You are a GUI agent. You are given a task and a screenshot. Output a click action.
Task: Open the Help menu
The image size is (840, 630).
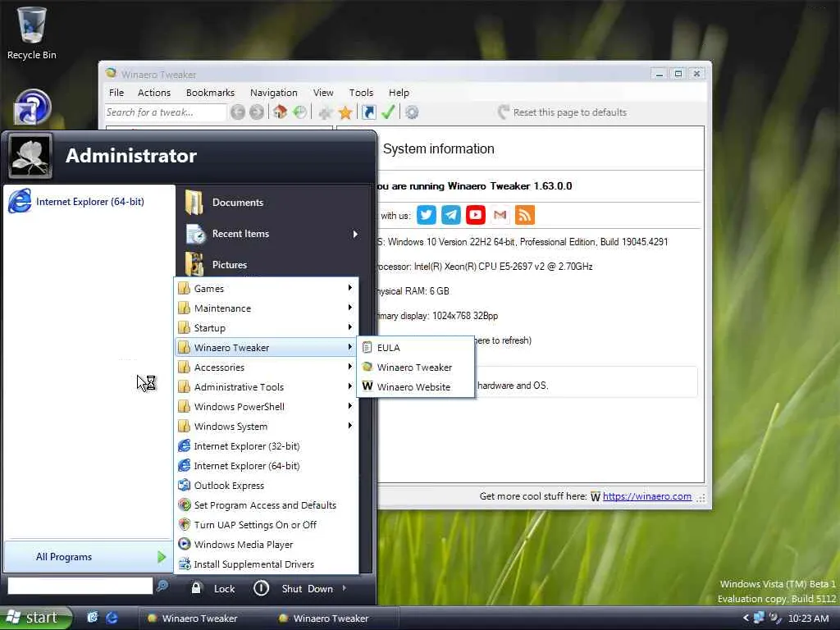point(399,93)
